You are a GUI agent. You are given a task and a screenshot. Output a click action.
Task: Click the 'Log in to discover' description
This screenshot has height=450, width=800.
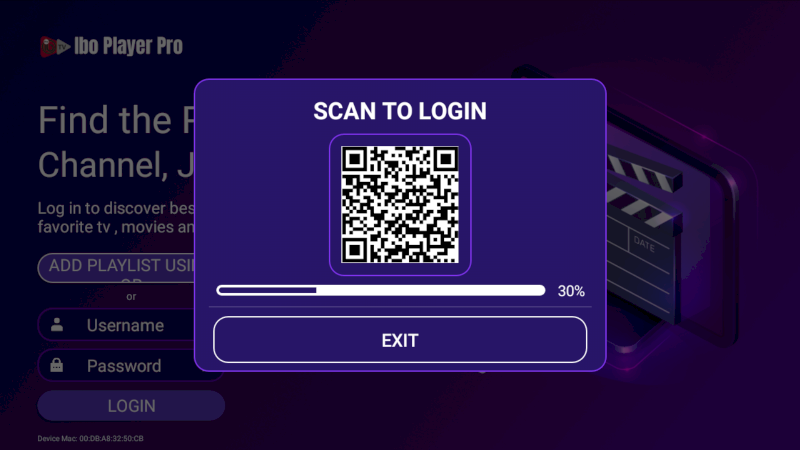[116, 217]
